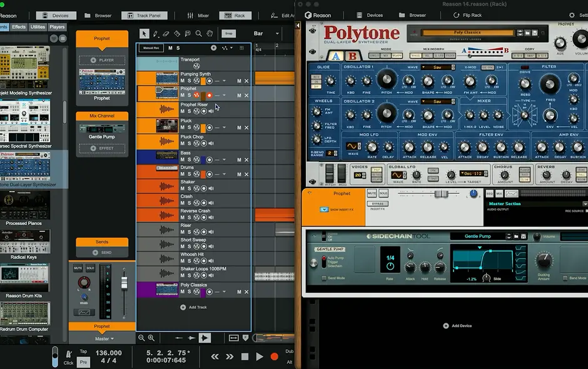
Task: Select the Hand tool
Action: tap(210, 34)
